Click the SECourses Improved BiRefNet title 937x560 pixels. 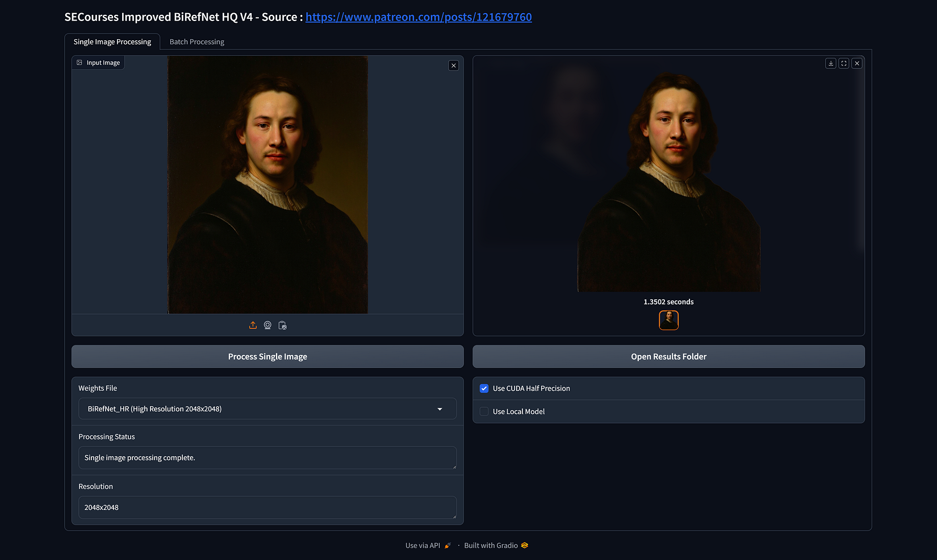(x=183, y=17)
